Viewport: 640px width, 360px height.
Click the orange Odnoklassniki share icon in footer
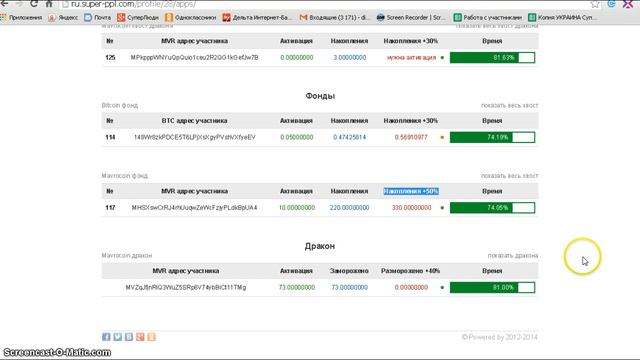pyautogui.click(x=151, y=337)
